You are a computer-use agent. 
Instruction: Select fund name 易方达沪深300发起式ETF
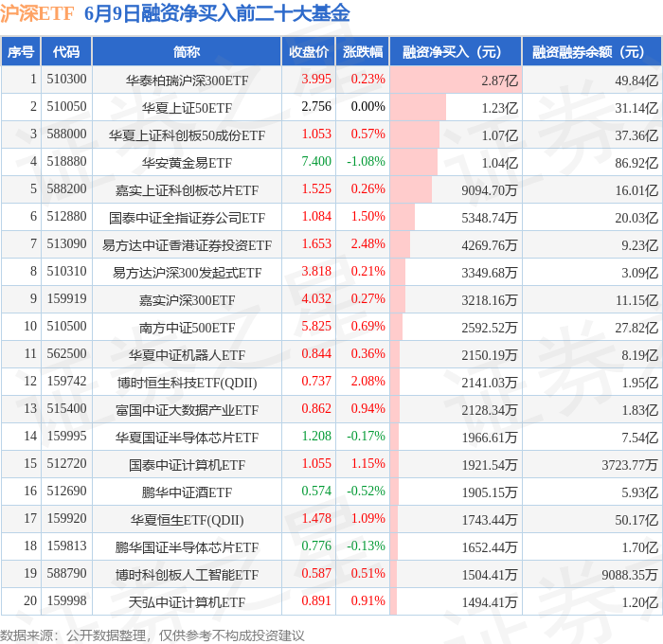click(187, 273)
